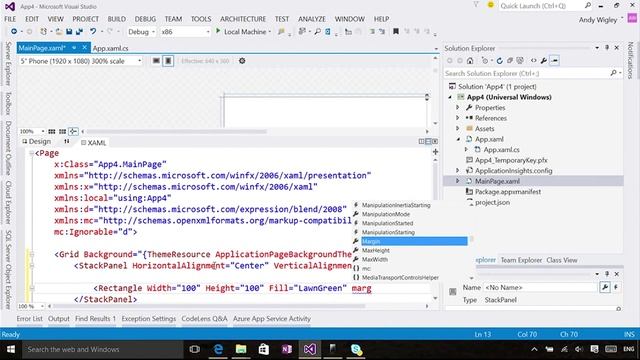Image resolution: width=640 pixels, height=360 pixels.
Task: Toggle pin on Properties panel
Action: click(x=607, y=274)
